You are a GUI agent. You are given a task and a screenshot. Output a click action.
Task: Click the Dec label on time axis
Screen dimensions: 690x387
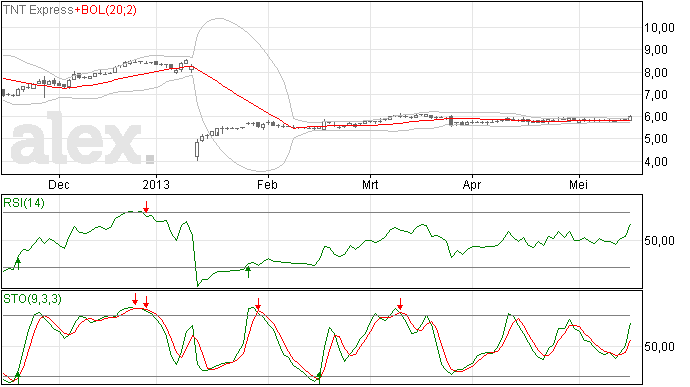coord(59,184)
